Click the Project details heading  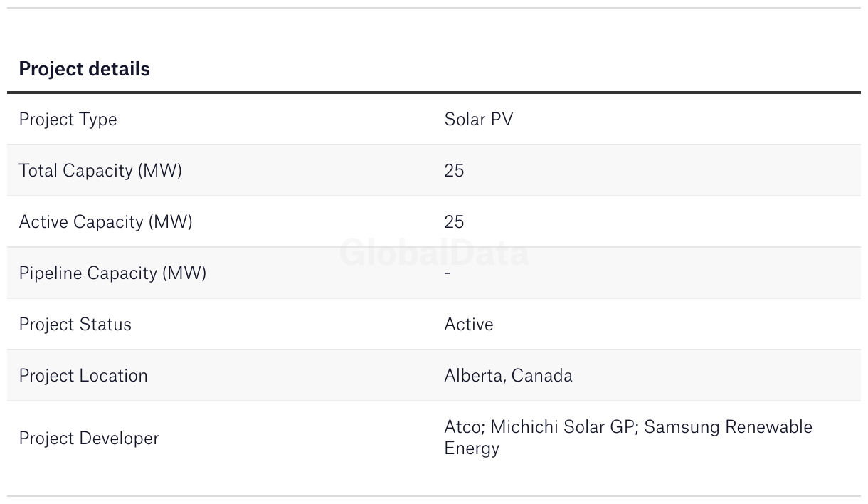84,68
